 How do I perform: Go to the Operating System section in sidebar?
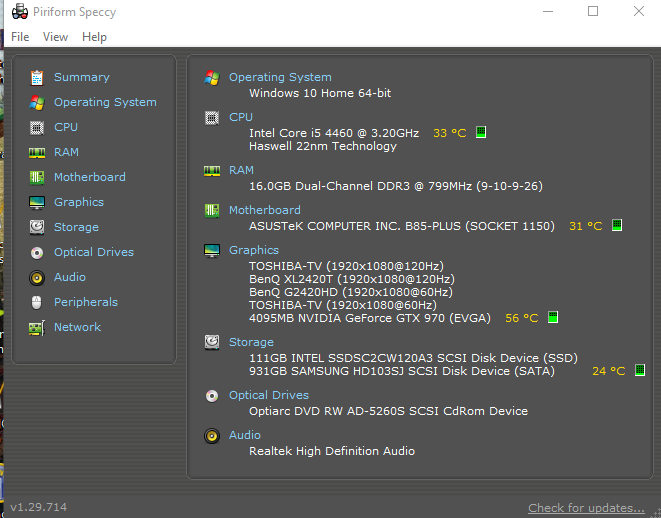105,102
